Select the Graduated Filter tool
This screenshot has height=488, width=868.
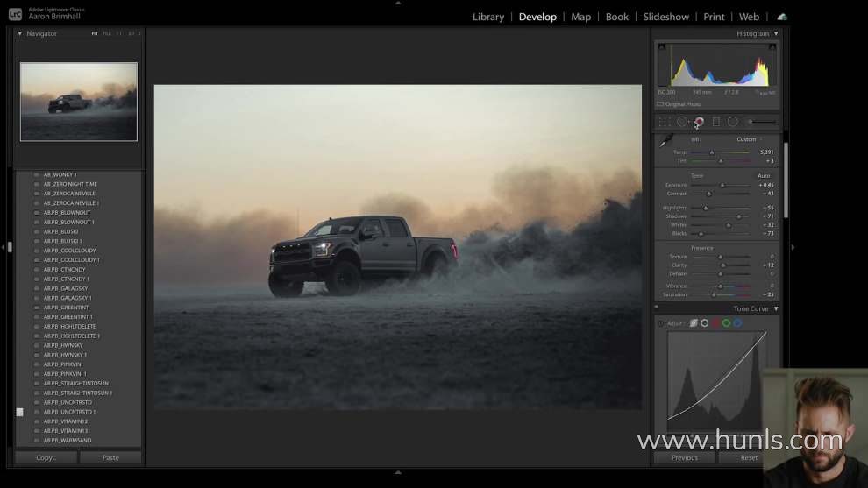(715, 122)
